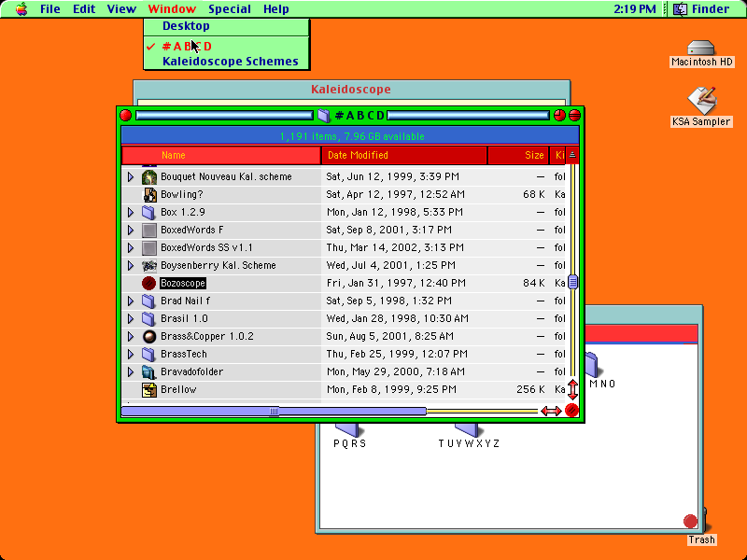This screenshot has height=560, width=747.
Task: Expand the Bouquet Nouveau Kal. scheme folder
Action: click(x=131, y=176)
